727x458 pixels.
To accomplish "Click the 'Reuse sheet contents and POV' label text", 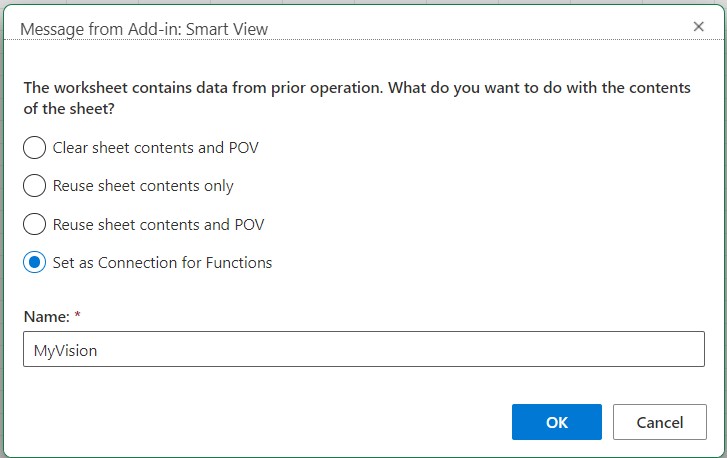I will 158,224.
